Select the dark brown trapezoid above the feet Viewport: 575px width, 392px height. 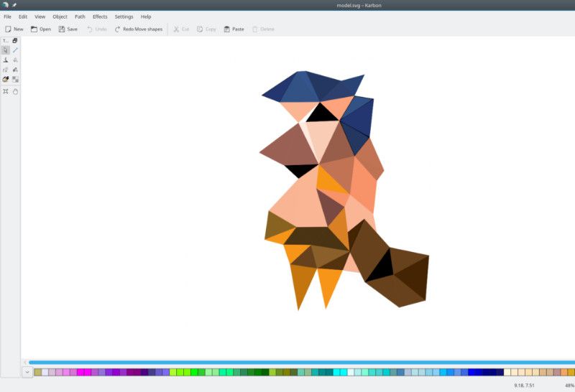[x=315, y=238]
